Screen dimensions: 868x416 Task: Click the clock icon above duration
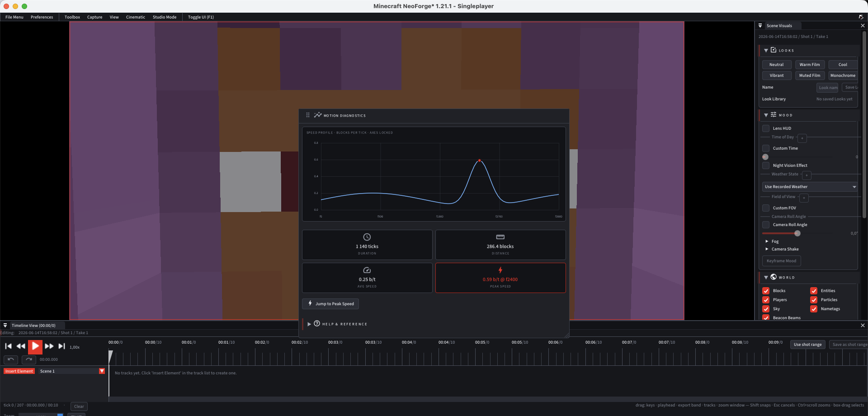[x=367, y=237]
